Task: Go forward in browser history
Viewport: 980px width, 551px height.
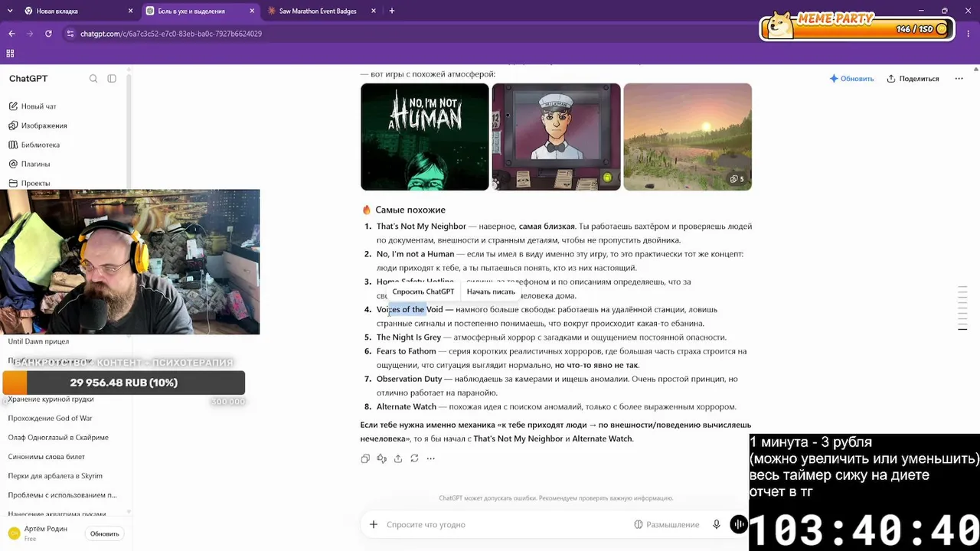Action: (x=30, y=34)
